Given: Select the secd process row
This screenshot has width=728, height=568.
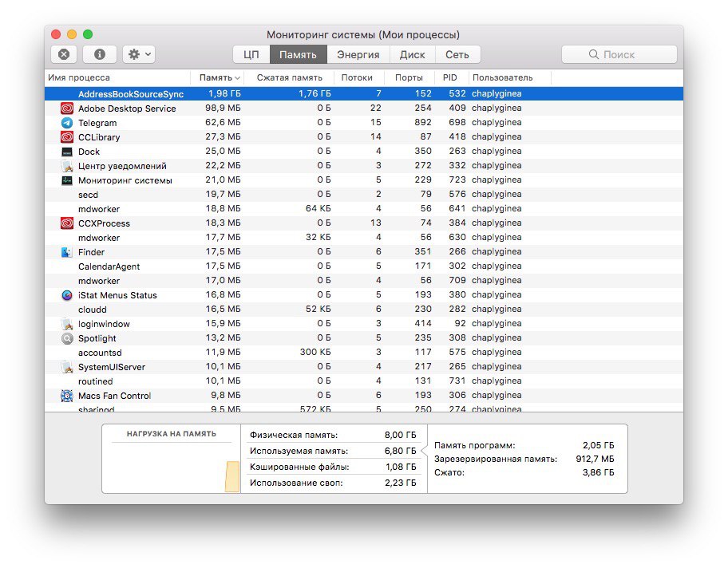Looking at the screenshot, I should [x=364, y=195].
